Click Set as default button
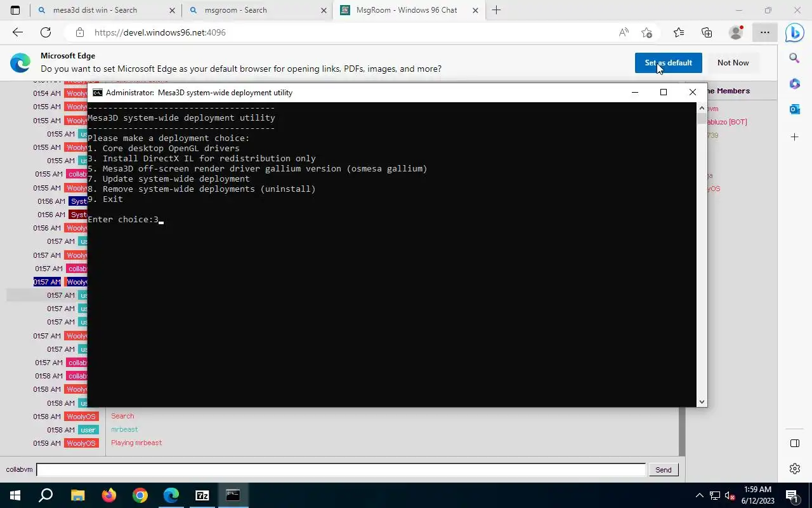This screenshot has height=508, width=812. click(668, 63)
